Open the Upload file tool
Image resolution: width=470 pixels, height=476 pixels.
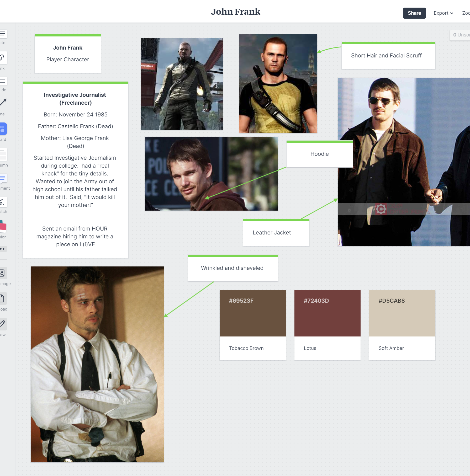[3, 298]
